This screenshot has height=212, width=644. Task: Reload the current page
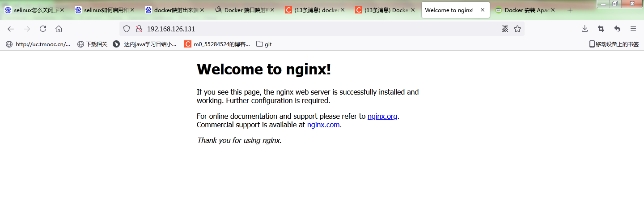43,29
